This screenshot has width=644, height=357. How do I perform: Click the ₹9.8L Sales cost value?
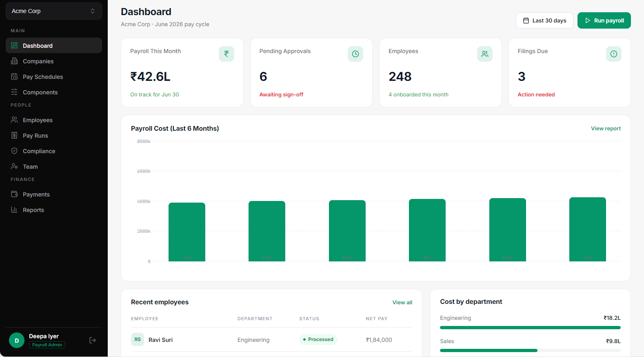click(x=613, y=341)
